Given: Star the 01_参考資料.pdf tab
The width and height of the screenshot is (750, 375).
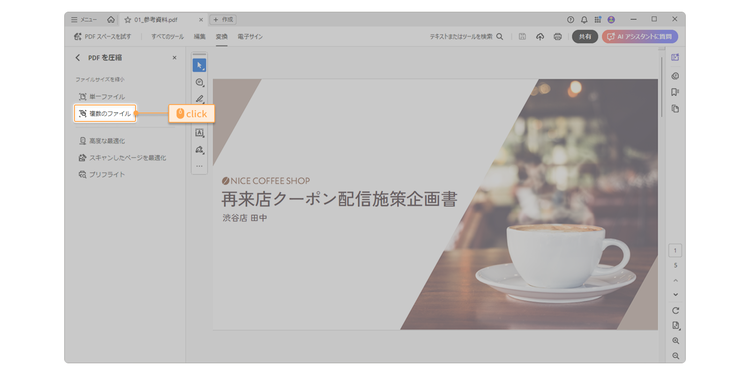Looking at the screenshot, I should coord(128,20).
